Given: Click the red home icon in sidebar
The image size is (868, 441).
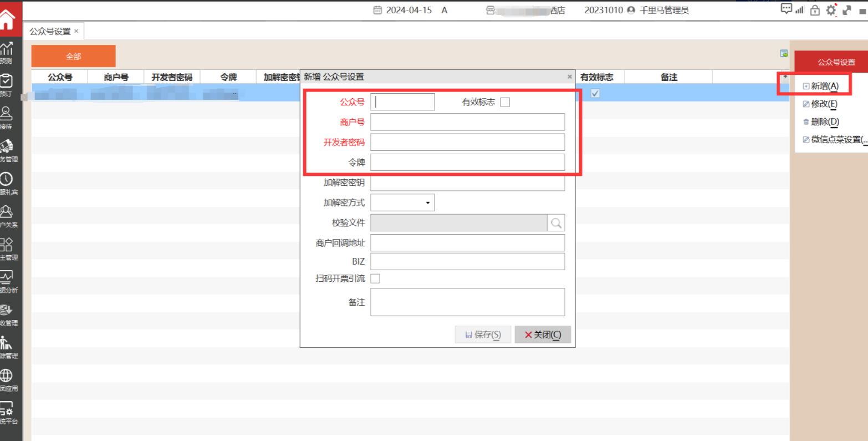Looking at the screenshot, I should (7, 21).
